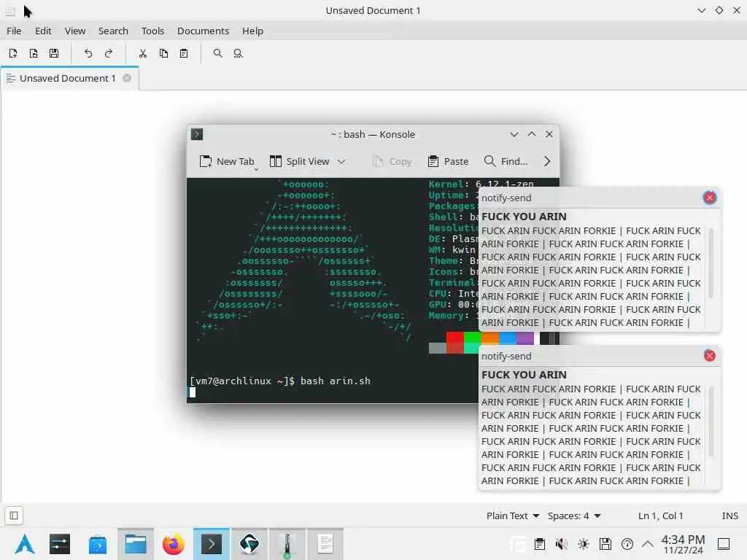
Task: Open the Plain Text language dropdown
Action: click(x=513, y=516)
